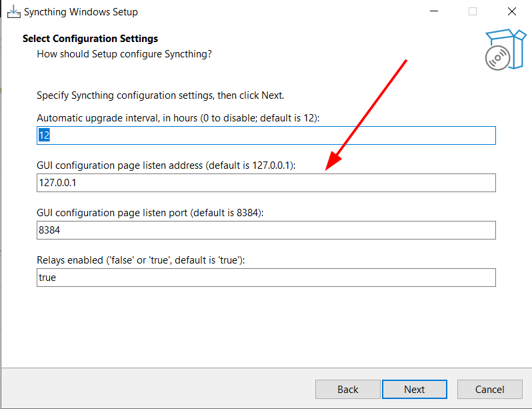Click the 'Automatic upgrade interval' label

point(178,118)
